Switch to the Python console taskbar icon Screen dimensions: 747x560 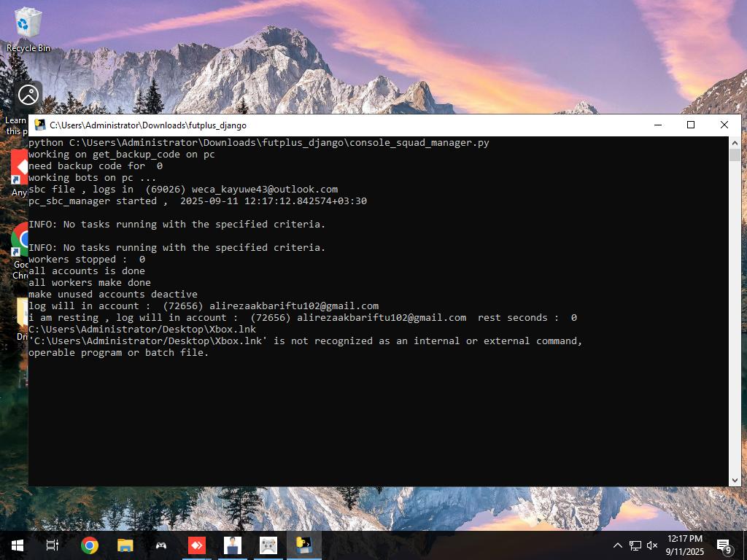(304, 545)
